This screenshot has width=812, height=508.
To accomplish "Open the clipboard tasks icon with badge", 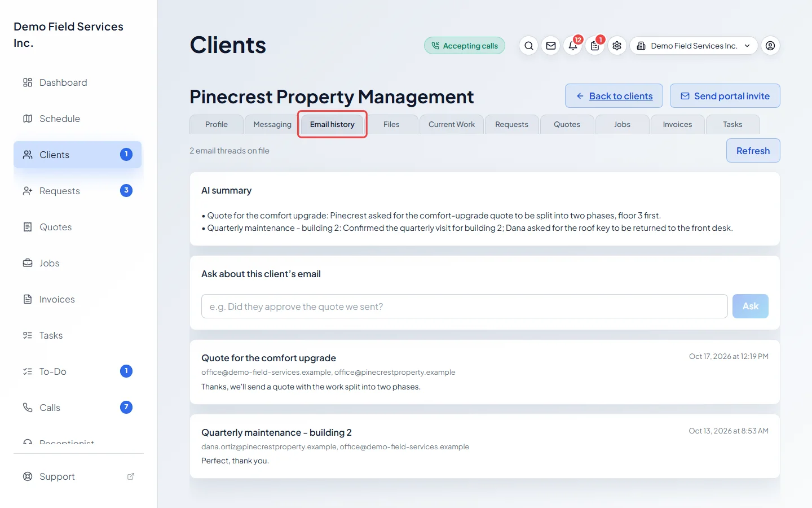I will pyautogui.click(x=595, y=46).
